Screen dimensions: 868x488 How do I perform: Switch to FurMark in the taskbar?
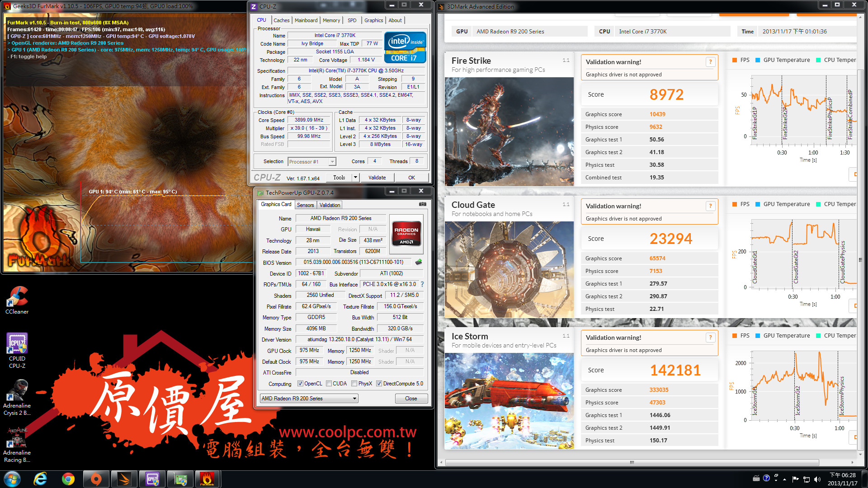(x=207, y=479)
